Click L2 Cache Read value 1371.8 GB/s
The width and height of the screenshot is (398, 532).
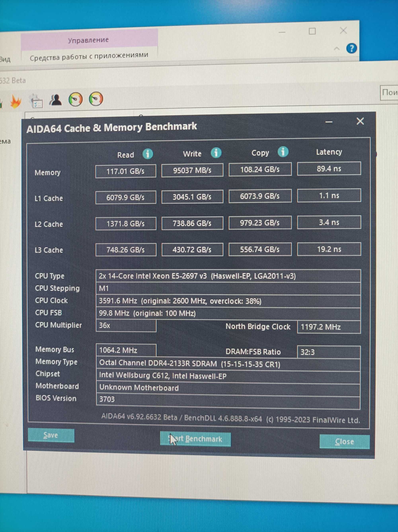(126, 224)
